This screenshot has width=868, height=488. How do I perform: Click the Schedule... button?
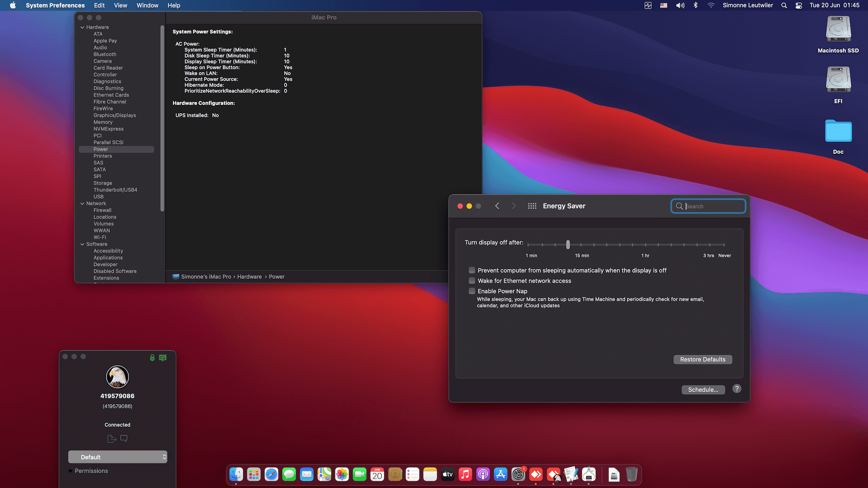[x=703, y=389]
